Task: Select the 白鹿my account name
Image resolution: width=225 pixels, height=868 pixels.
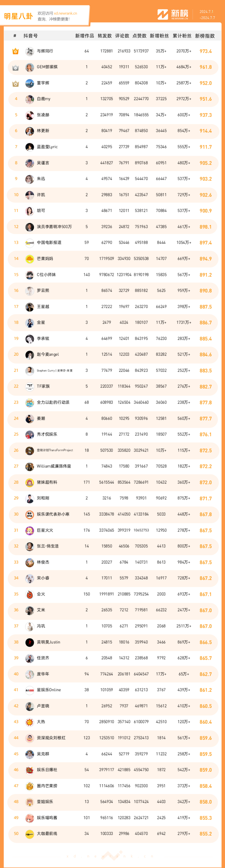Action: click(x=44, y=99)
